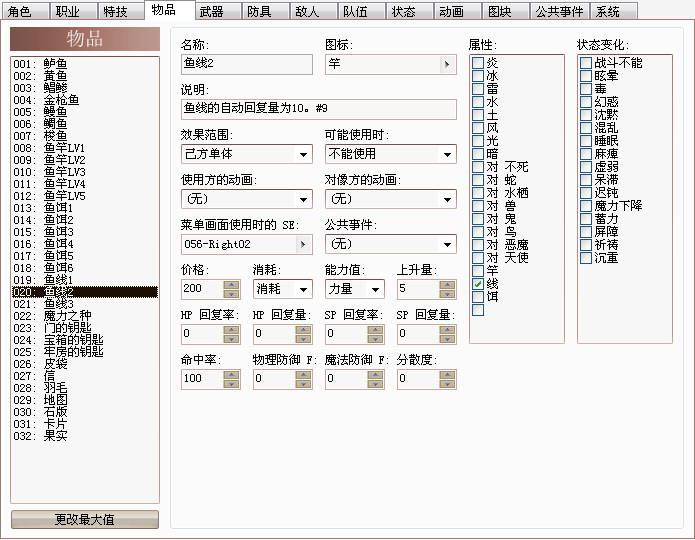This screenshot has width=695, height=540.
Task: Click the 说明 description text field
Action: point(319,109)
